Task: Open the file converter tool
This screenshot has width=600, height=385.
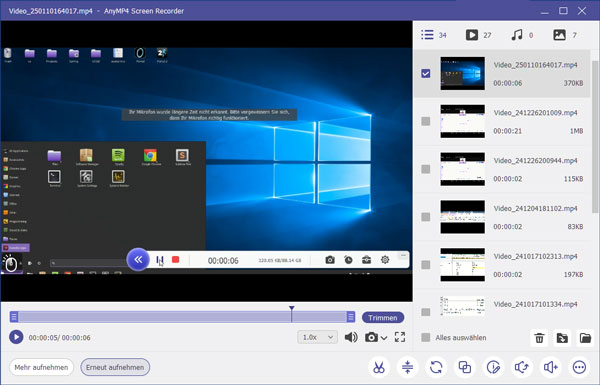Action: 436,367
